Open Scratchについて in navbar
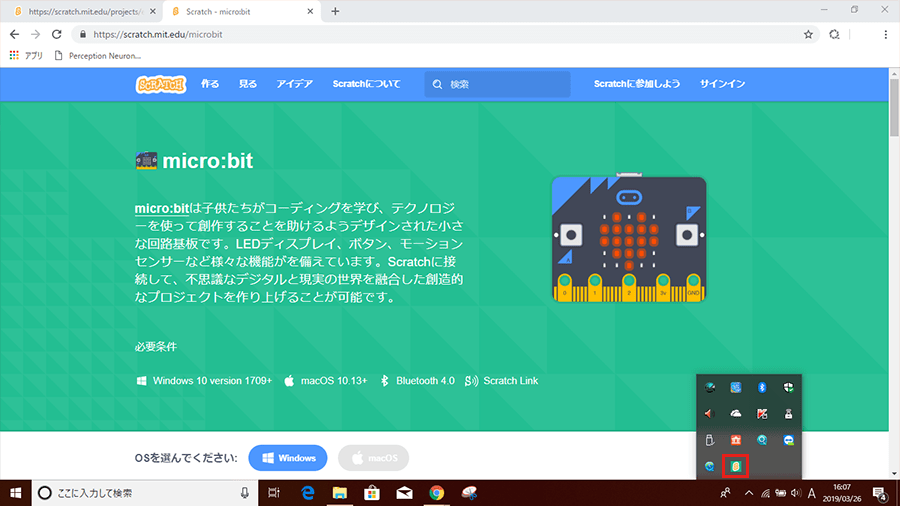900x506 pixels. [x=366, y=84]
